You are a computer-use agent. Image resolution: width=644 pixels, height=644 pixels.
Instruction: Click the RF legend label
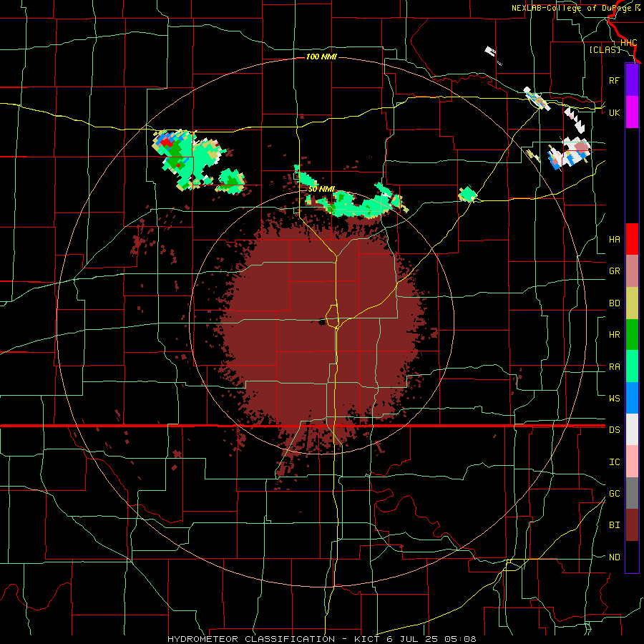coord(614,80)
